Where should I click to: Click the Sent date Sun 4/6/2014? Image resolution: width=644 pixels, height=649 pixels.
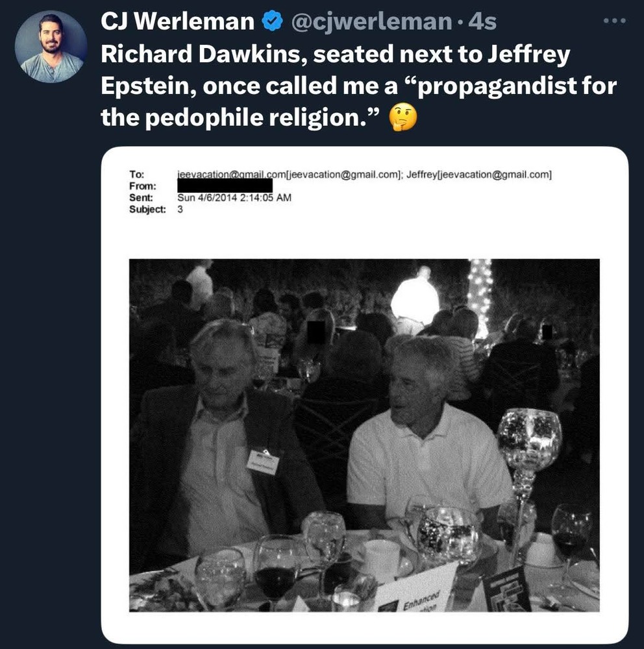point(234,198)
